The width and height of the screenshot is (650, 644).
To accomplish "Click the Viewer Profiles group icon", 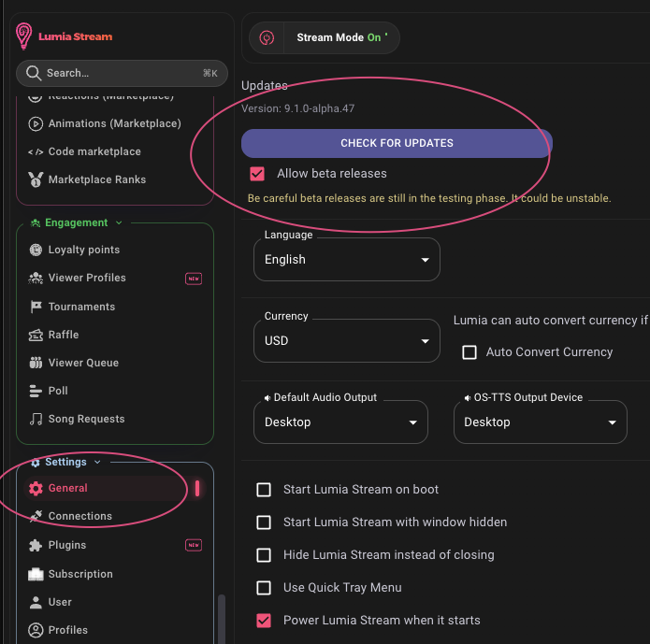I will click(x=36, y=279).
